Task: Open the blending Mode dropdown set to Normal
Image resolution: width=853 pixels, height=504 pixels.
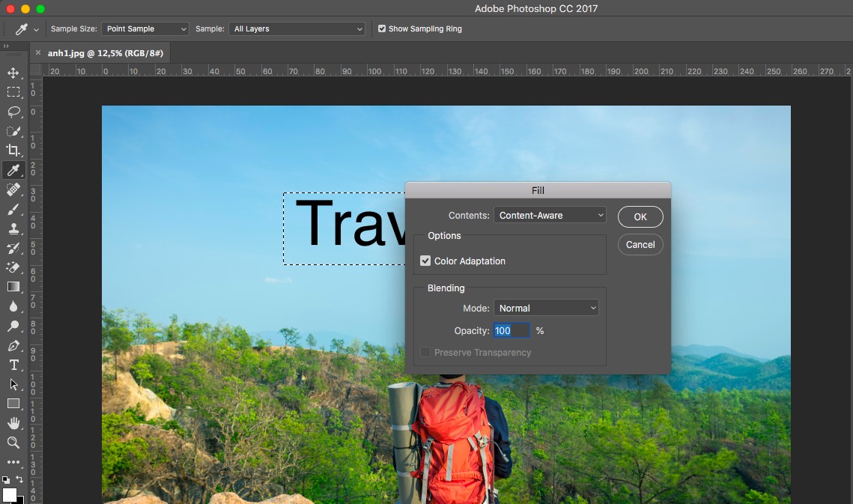Action: coord(545,307)
